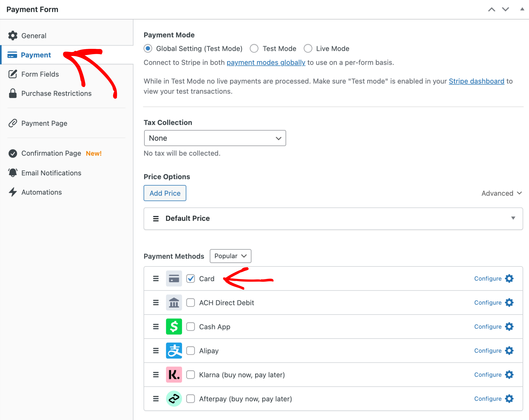Click the Klarna pink K logo icon
529x420 pixels.
pos(174,375)
